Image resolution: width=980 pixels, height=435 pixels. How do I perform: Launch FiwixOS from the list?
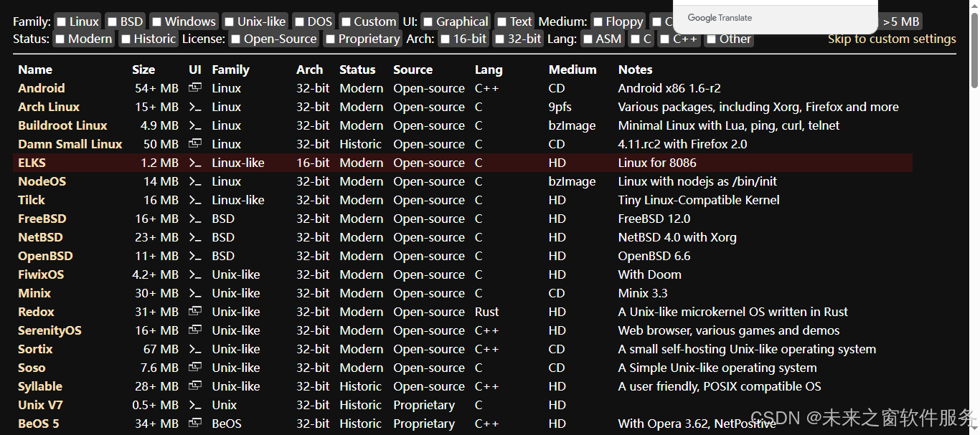[x=41, y=274]
